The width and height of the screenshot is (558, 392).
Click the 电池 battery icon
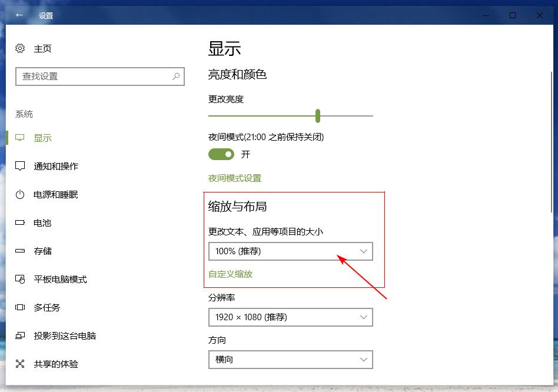point(20,222)
